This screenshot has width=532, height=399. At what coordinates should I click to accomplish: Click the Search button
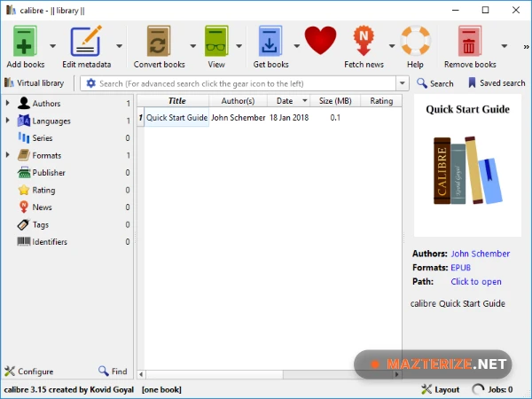click(435, 83)
